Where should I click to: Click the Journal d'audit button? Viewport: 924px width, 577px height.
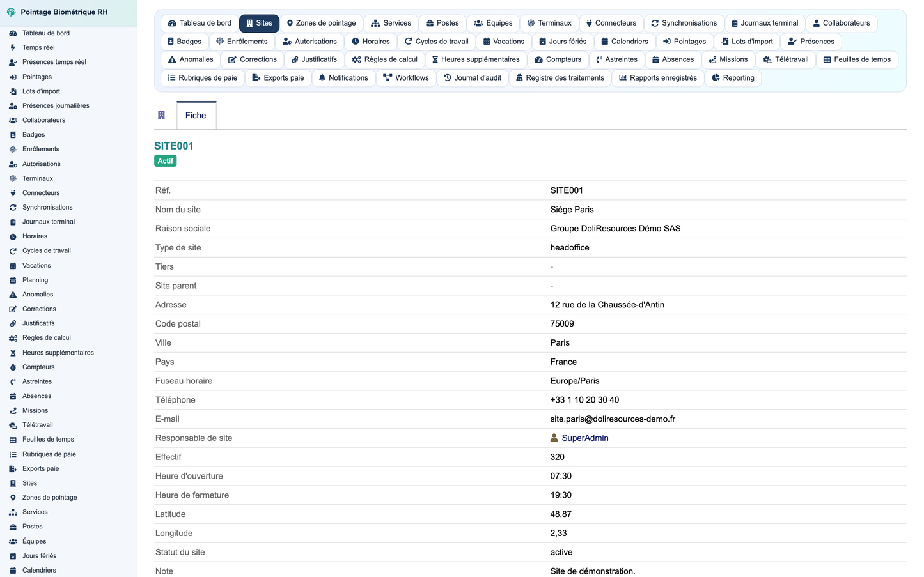pyautogui.click(x=473, y=78)
